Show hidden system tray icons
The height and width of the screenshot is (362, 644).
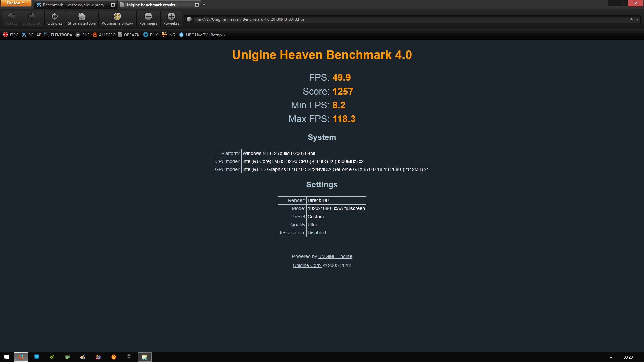tap(611, 357)
